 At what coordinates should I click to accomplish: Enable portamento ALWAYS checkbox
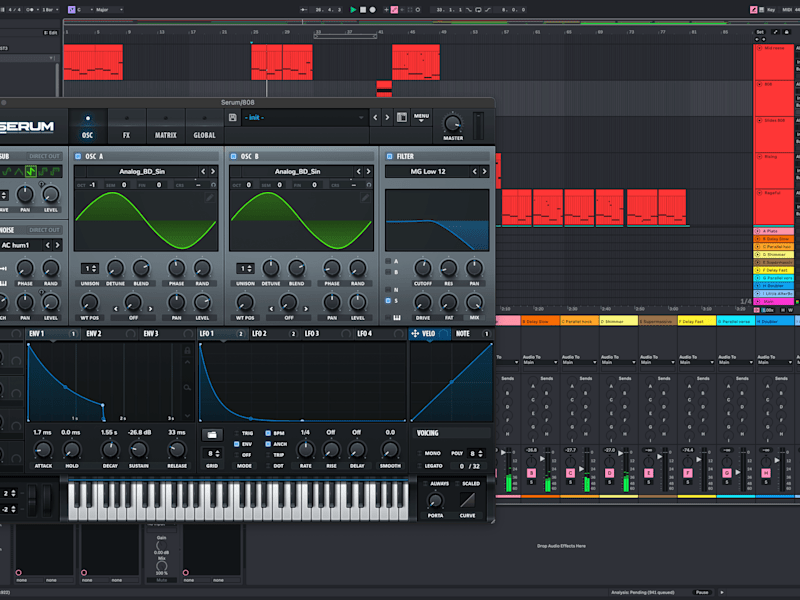[426, 483]
